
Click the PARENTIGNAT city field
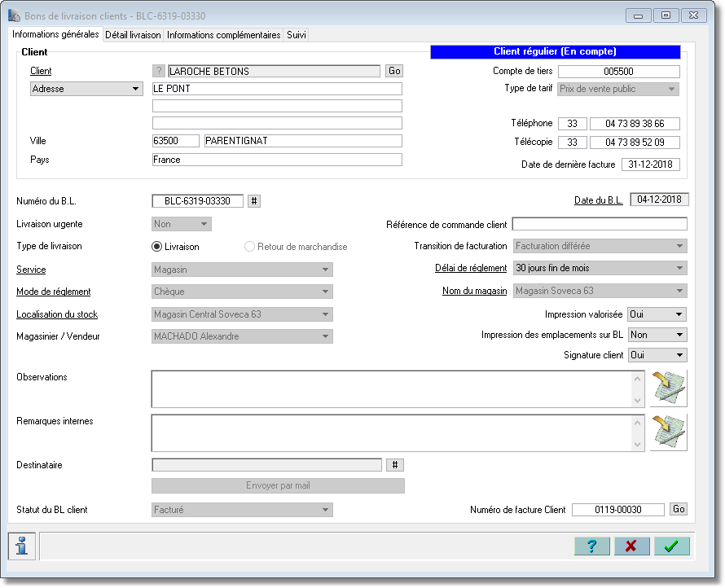(303, 141)
